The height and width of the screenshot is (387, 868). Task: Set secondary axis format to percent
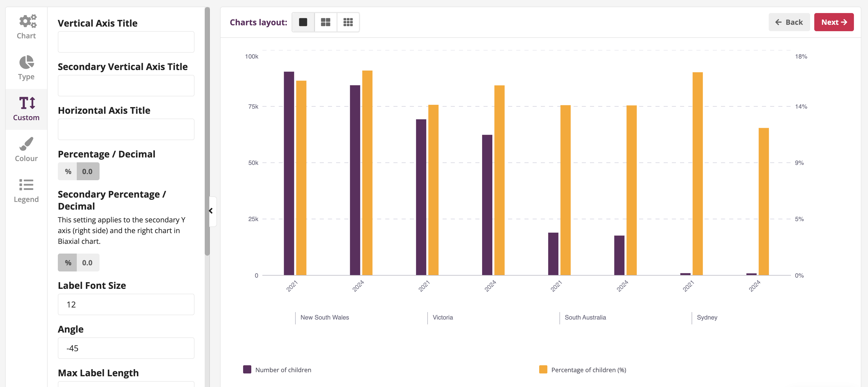click(68, 263)
